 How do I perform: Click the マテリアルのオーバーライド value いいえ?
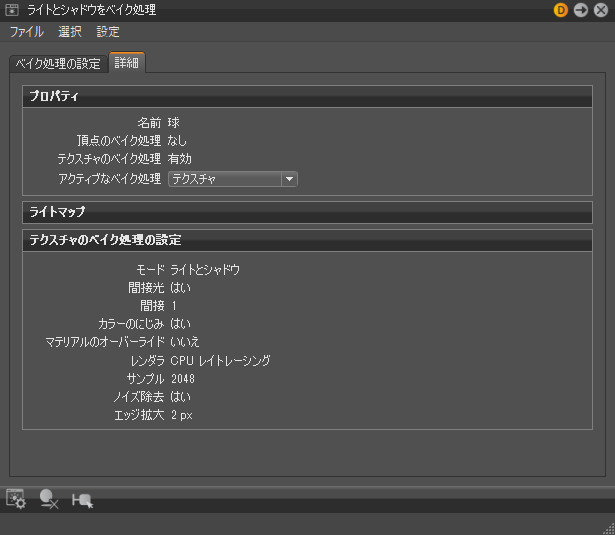(x=185, y=342)
